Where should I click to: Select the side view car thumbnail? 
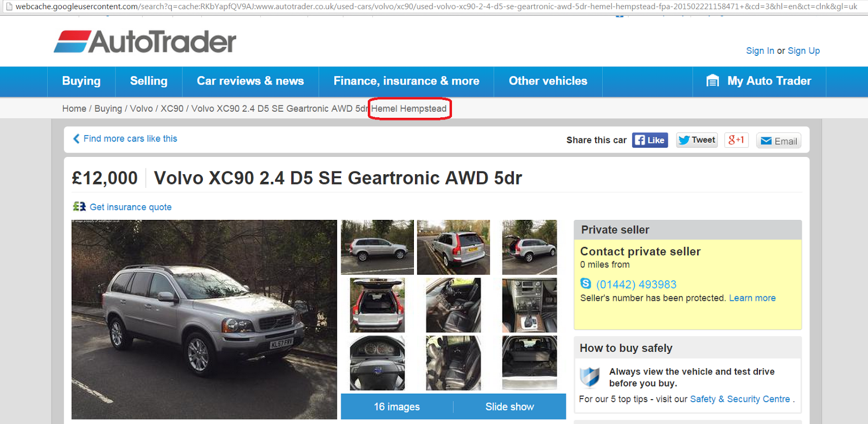pyautogui.click(x=378, y=247)
